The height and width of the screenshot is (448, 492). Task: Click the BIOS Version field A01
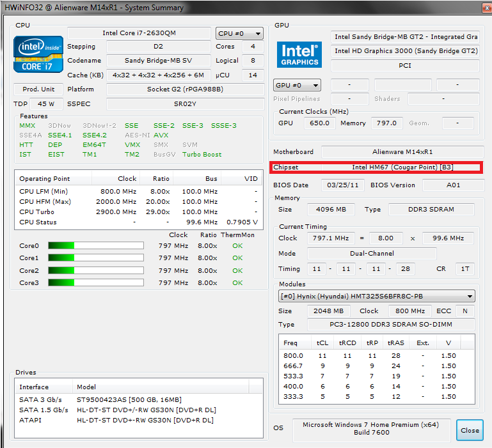454,185
